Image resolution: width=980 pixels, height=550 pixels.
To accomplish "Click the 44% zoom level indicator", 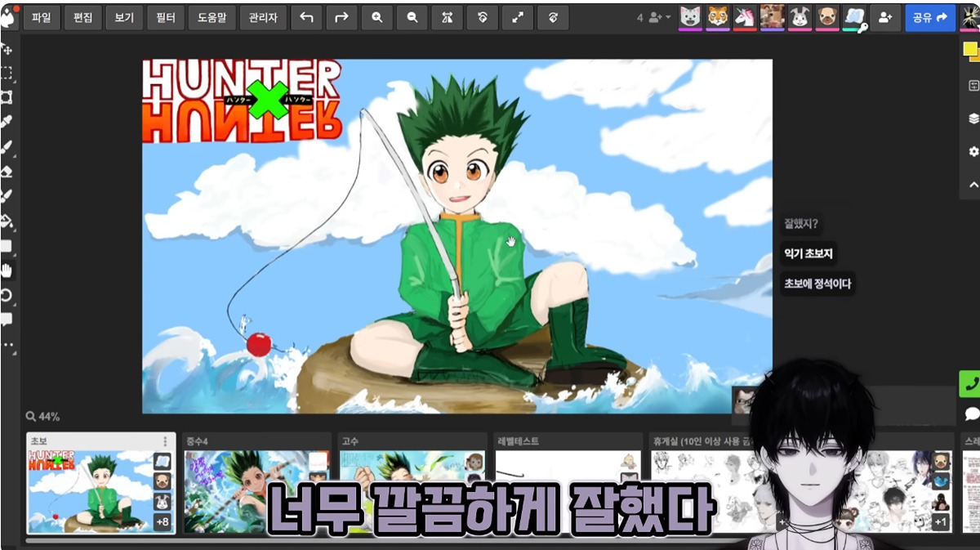I will [x=43, y=417].
